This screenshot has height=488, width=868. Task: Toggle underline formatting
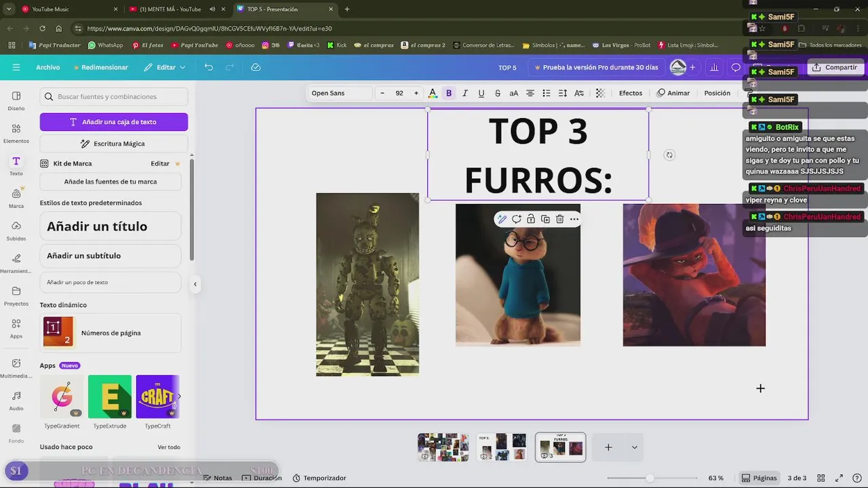(481, 93)
